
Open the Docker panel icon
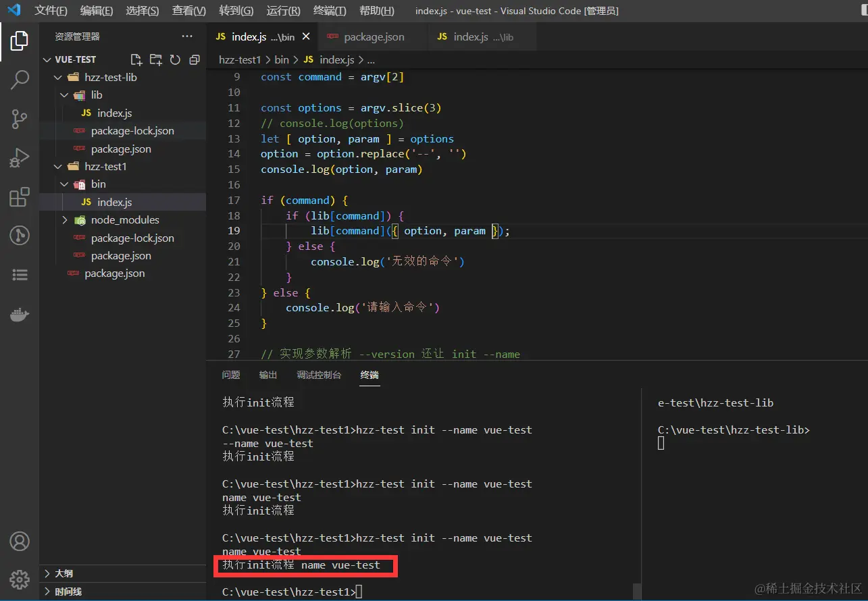pos(20,314)
